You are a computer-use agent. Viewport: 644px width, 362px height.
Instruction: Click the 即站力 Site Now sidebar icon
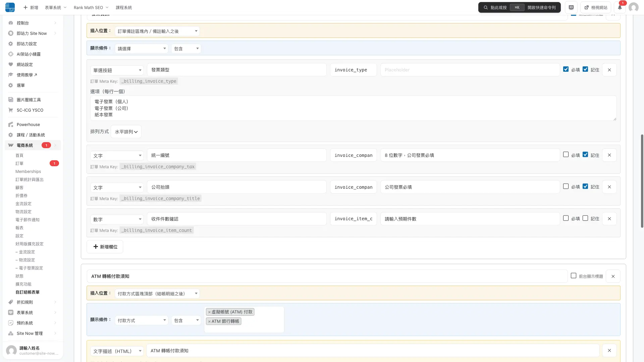11,34
